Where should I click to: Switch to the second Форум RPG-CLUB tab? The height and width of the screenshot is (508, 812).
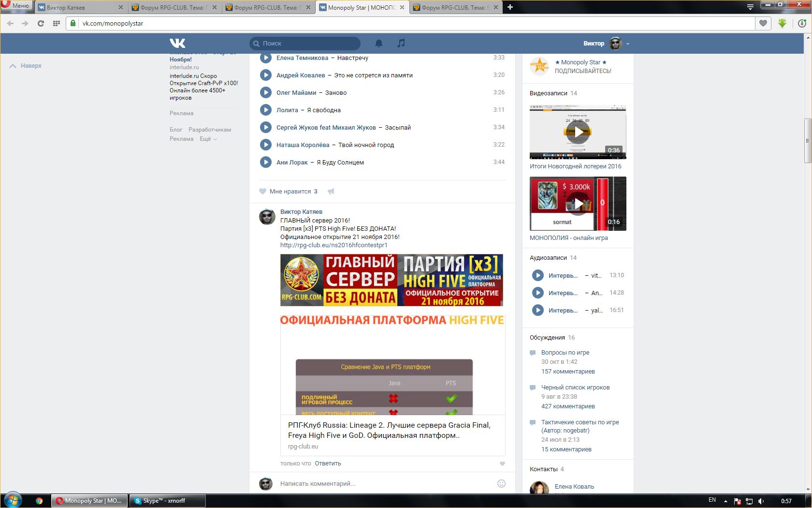point(268,7)
